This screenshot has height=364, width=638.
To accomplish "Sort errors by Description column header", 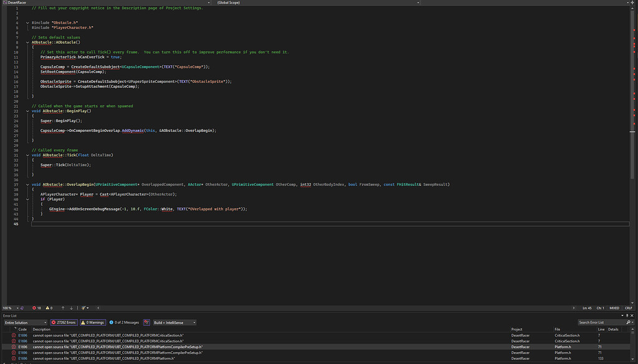I will pos(42,330).
